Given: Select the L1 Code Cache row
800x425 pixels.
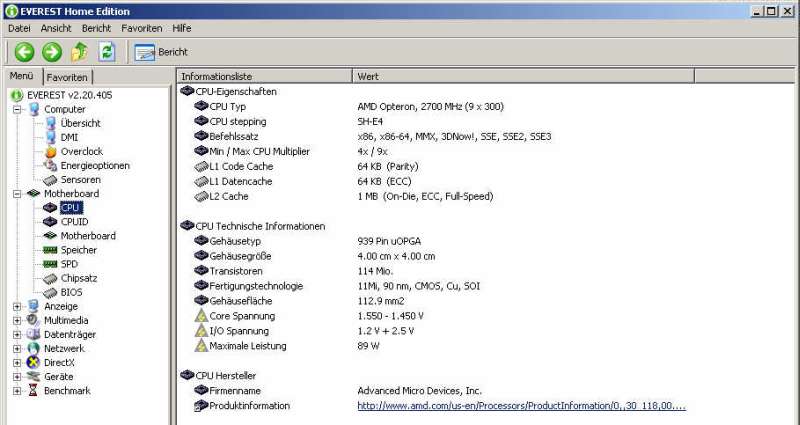Looking at the screenshot, I should [x=306, y=167].
